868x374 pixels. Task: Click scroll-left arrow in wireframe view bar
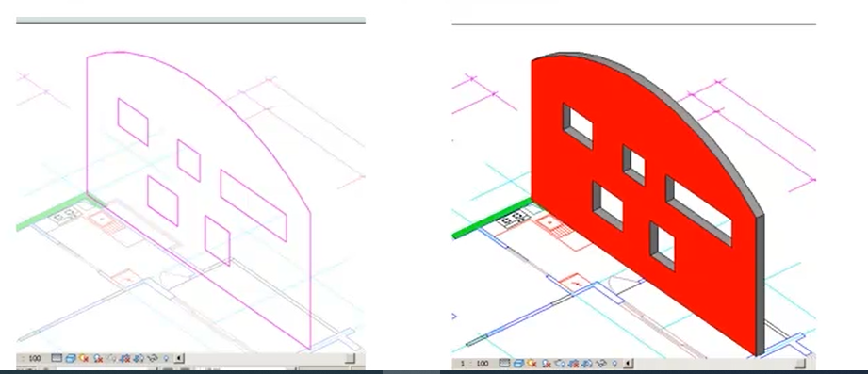click(x=179, y=359)
